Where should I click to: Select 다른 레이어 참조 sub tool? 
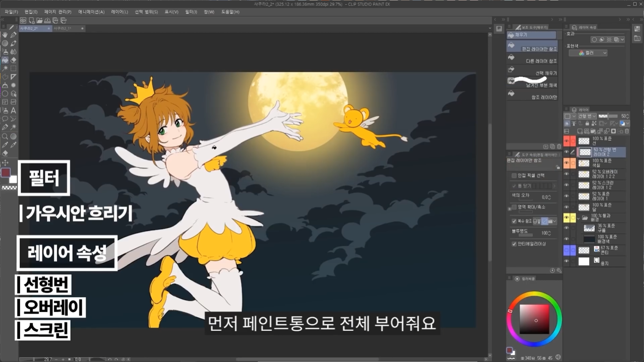pos(532,59)
